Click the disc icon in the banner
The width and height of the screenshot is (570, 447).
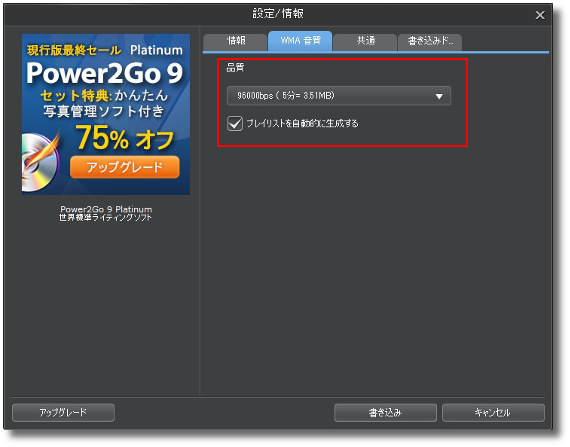pos(39,162)
